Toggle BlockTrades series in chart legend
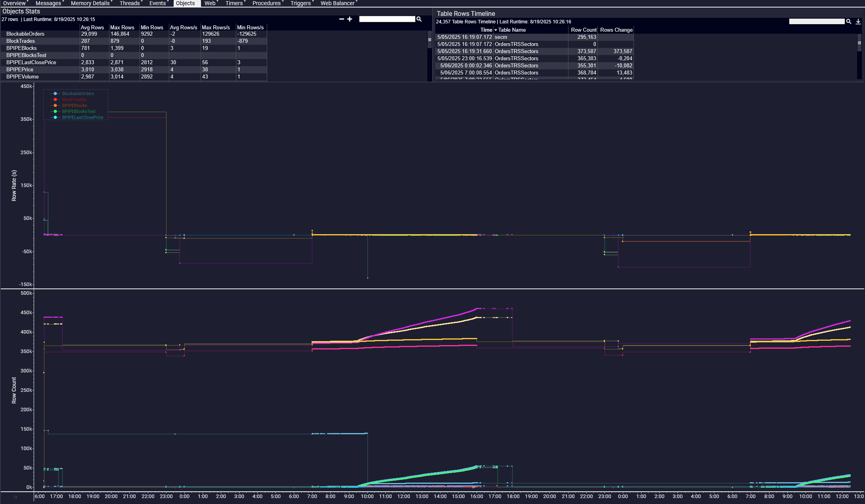The image size is (865, 504). (x=74, y=99)
